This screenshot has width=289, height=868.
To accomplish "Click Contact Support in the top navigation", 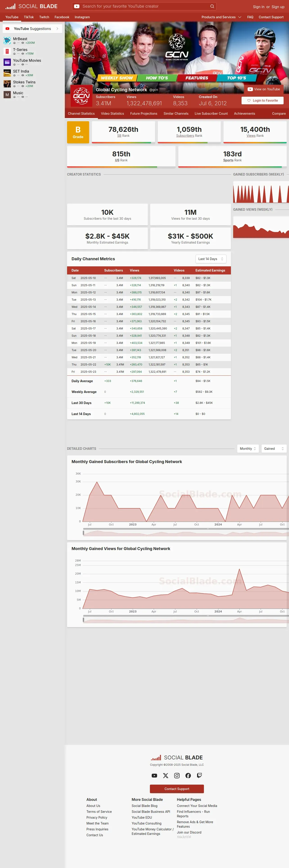I will tap(271, 17).
